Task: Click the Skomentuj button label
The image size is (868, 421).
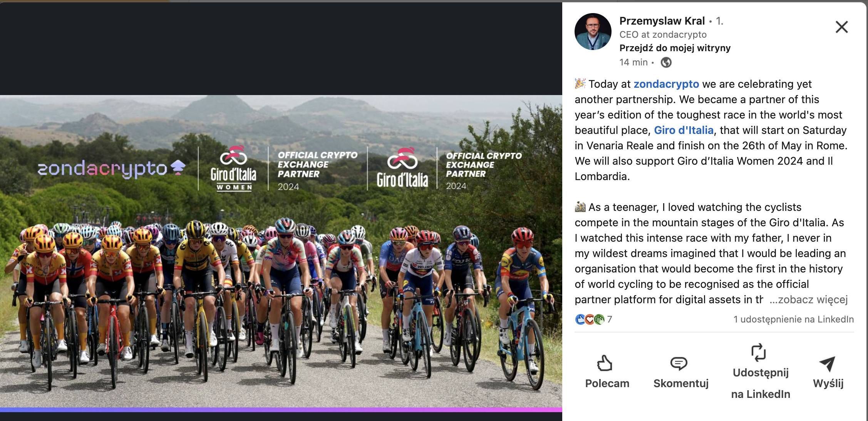Action: tap(681, 383)
